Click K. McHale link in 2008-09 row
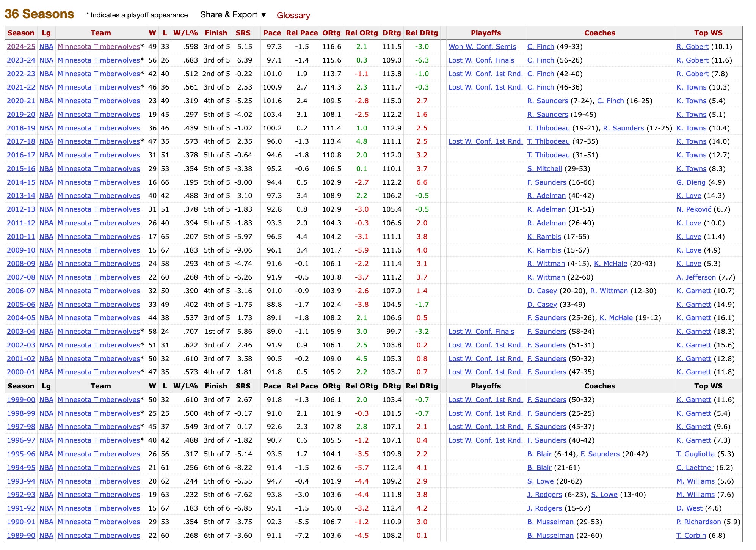The height and width of the screenshot is (550, 756). pos(610,264)
